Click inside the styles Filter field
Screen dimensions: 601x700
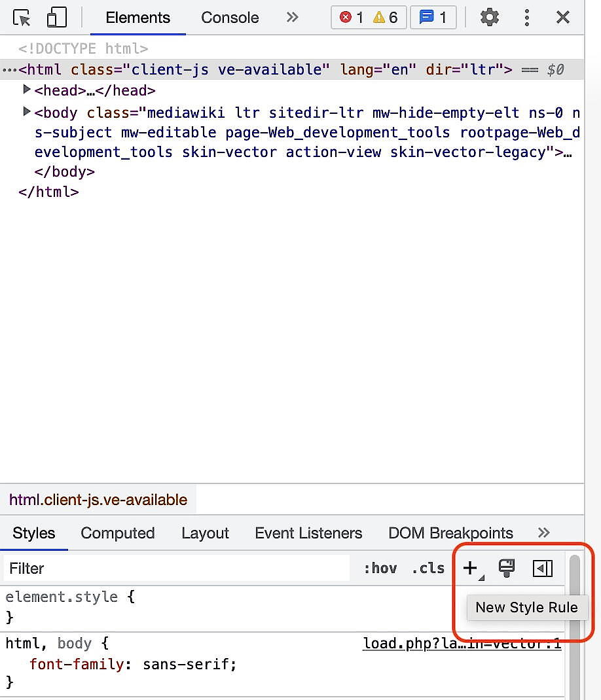tap(131, 568)
